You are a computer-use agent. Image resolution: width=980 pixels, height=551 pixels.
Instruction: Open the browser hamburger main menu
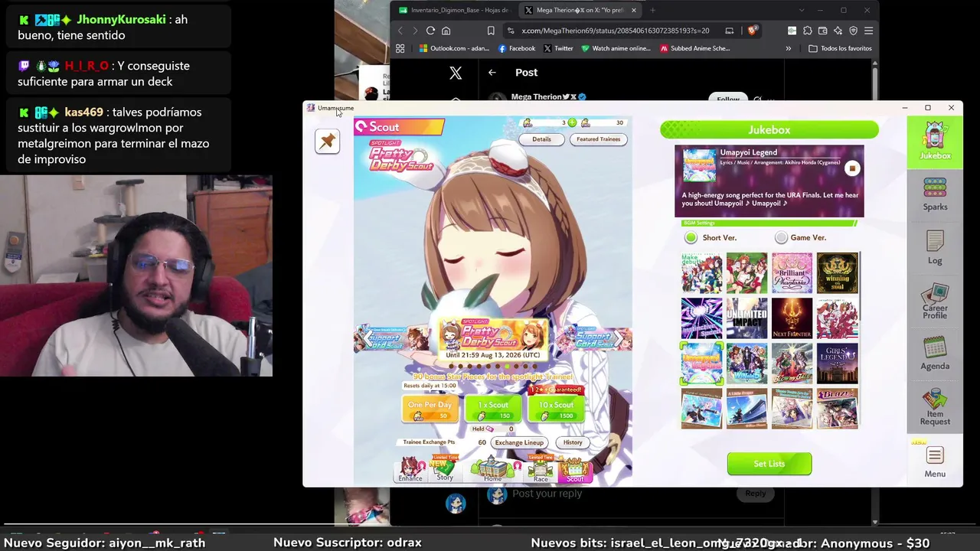869,31
